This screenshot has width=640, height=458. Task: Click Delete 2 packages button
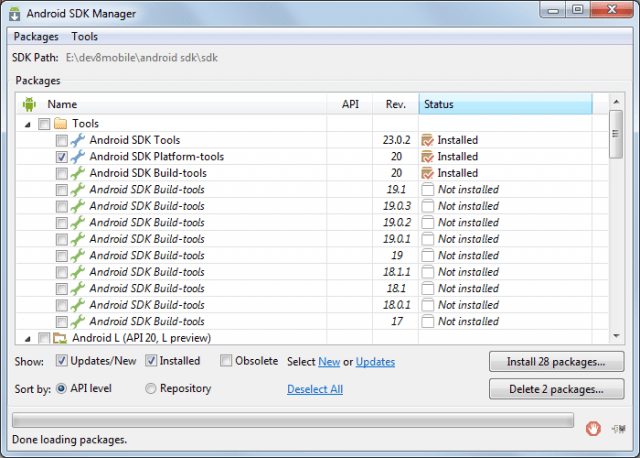coord(556,389)
